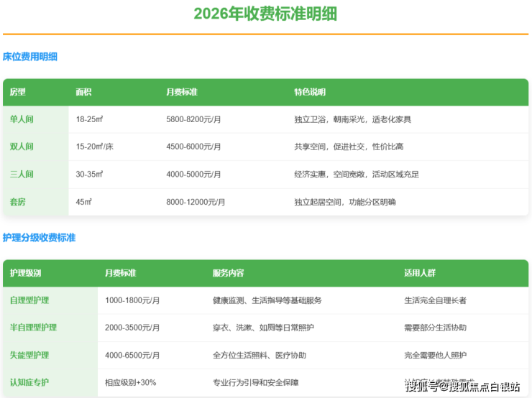Screen dimensions: 532x398
Task: Click the 2026年收费标准明细 page title
Action: (x=265, y=14)
